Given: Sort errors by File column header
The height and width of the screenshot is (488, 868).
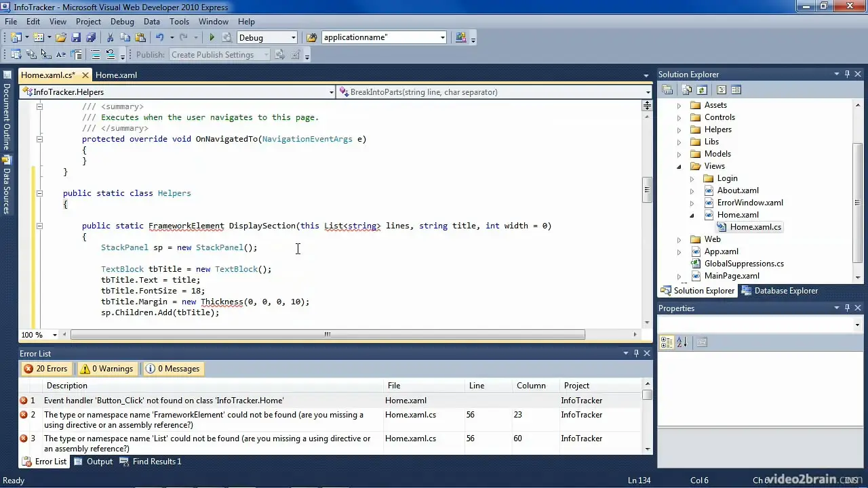Looking at the screenshot, I should pos(425,386).
